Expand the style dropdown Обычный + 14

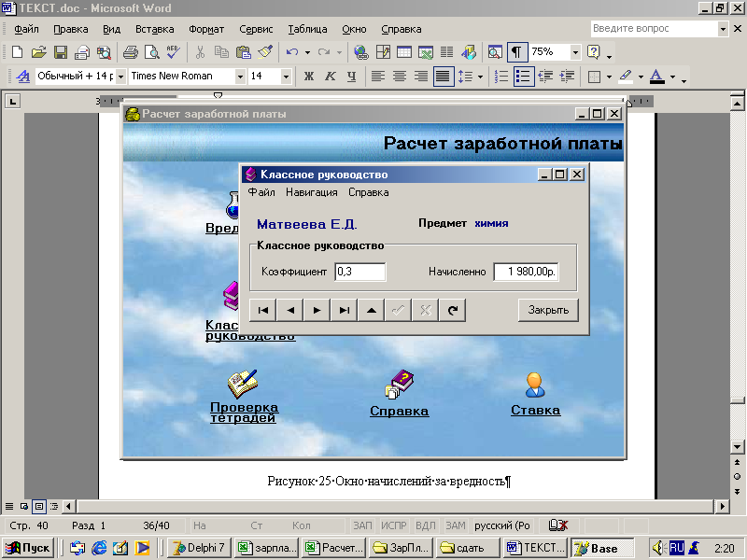coord(120,77)
